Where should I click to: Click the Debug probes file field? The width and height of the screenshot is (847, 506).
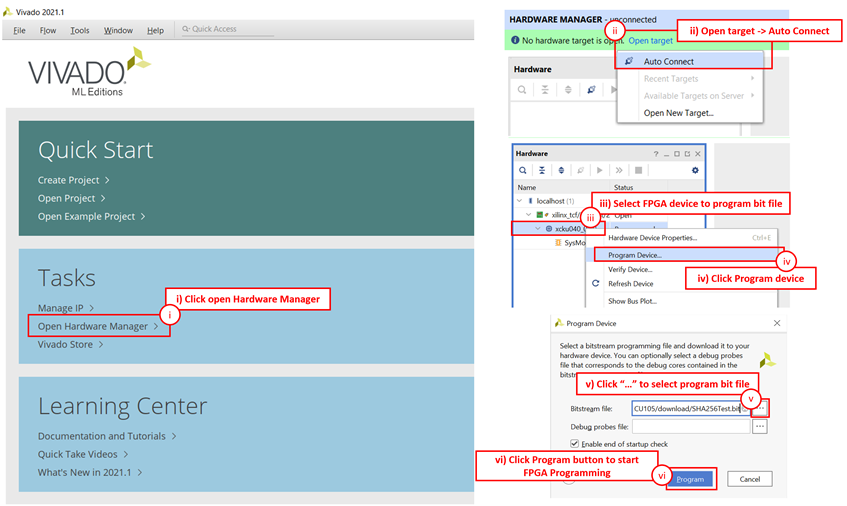coord(691,427)
